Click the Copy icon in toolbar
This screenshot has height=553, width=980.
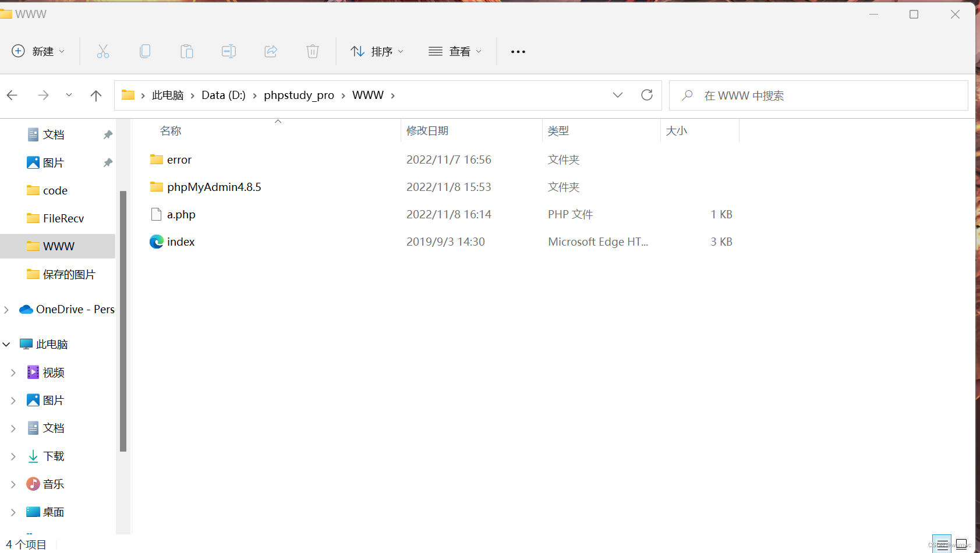pos(145,51)
